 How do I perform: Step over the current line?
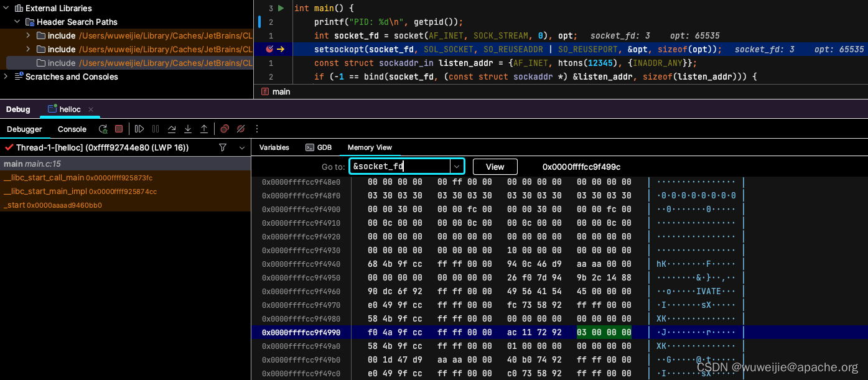tap(172, 129)
